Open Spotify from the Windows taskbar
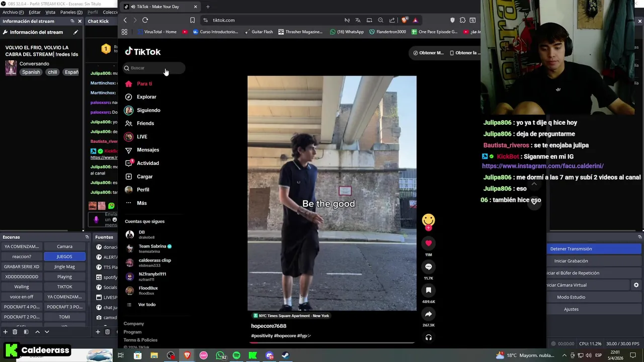The height and width of the screenshot is (362, 644). pyautogui.click(x=236, y=355)
